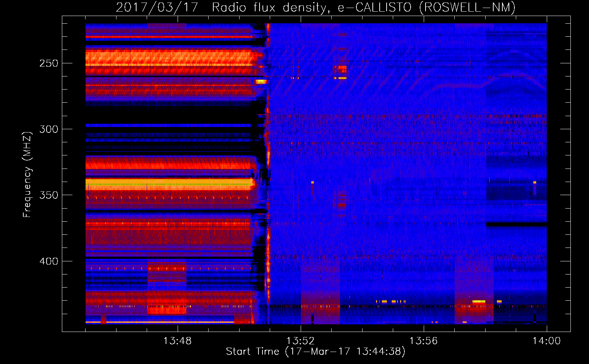Select the 250 frequency axis label
The height and width of the screenshot is (364, 589).
coord(49,63)
